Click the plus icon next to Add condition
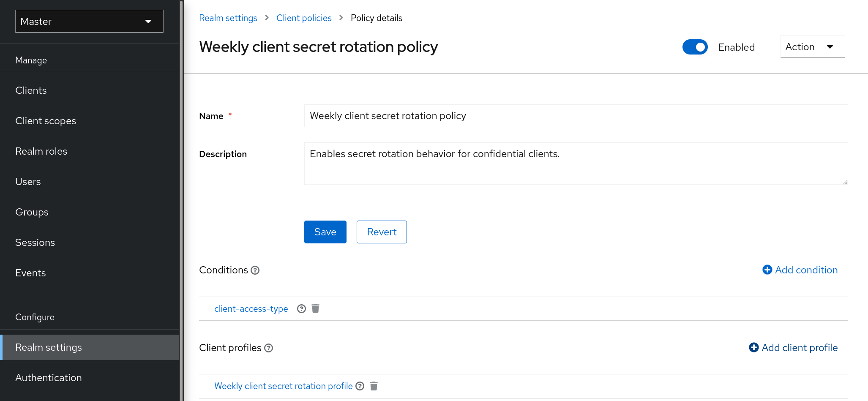Screen dimensions: 868x401 tap(767, 270)
